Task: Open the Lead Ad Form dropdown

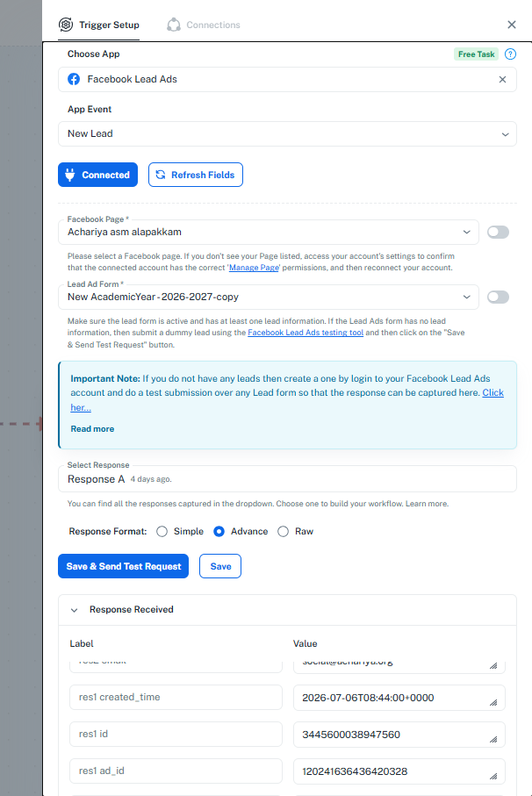Action: 269,297
